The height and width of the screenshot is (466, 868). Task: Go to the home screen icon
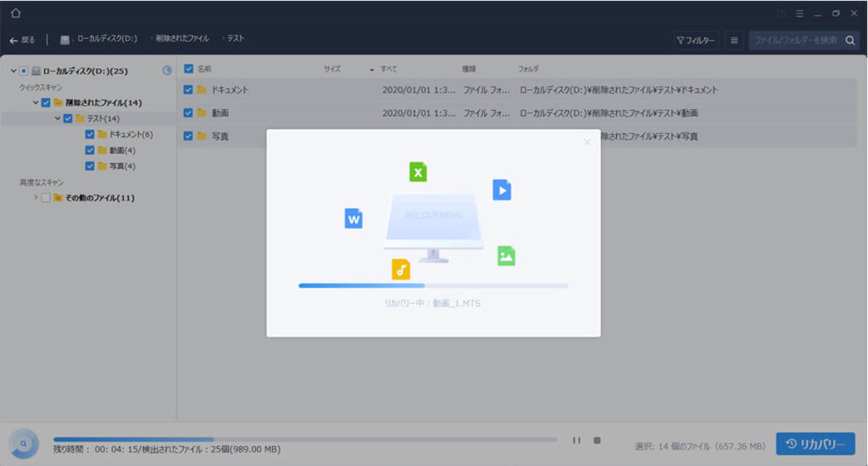pyautogui.click(x=15, y=13)
